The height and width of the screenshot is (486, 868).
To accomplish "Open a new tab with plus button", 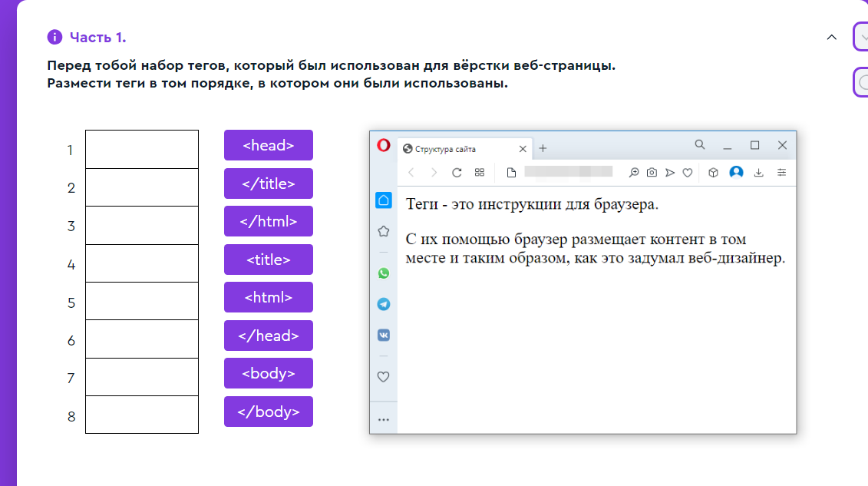I will (543, 148).
